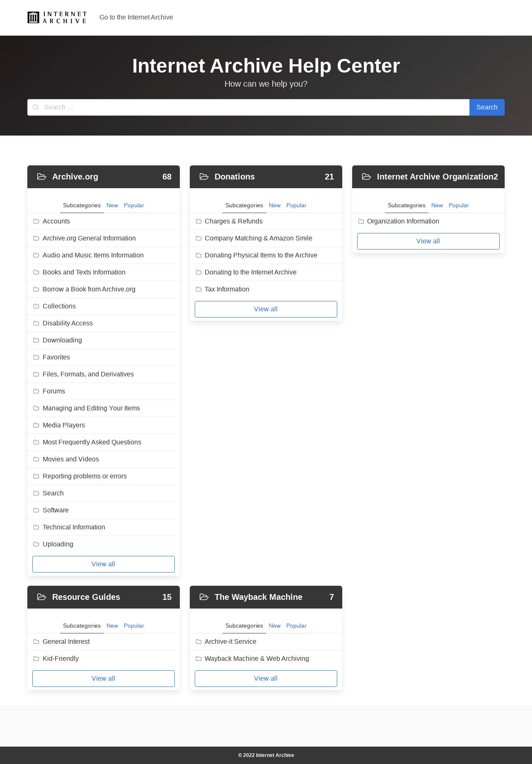Open Donating to the Internet Archive
The image size is (532, 764).
pos(251,272)
